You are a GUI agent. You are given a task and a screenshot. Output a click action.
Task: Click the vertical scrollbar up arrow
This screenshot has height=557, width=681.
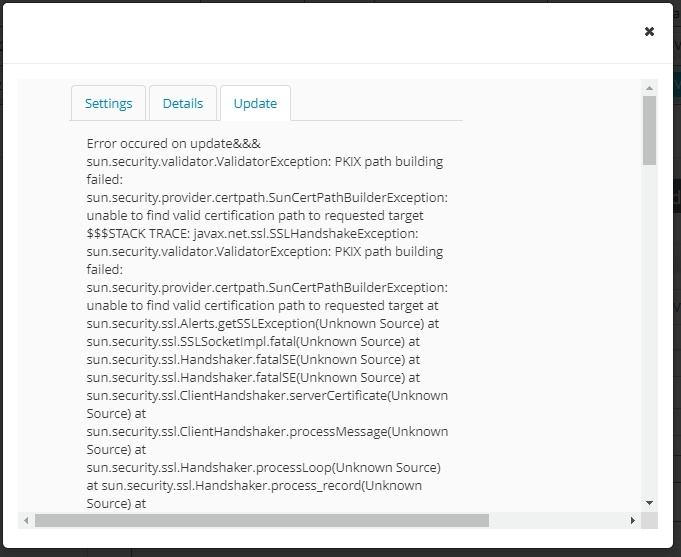point(649,88)
